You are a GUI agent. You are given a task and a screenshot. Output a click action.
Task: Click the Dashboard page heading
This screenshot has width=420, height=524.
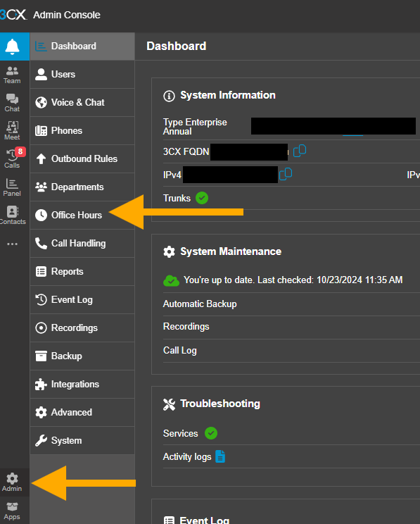click(x=177, y=46)
